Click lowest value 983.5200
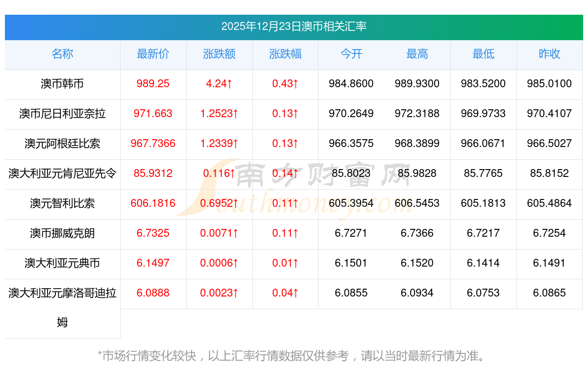This screenshot has height=371, width=588. point(483,84)
